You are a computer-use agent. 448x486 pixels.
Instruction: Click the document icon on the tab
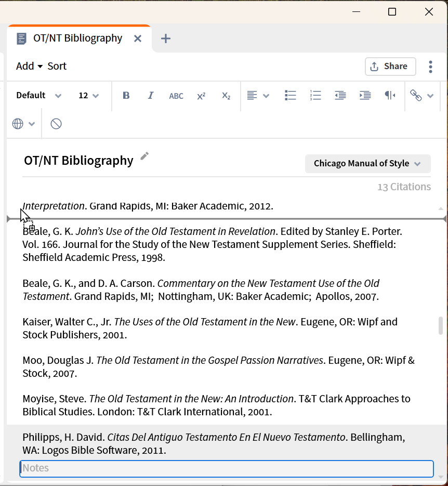pos(21,39)
